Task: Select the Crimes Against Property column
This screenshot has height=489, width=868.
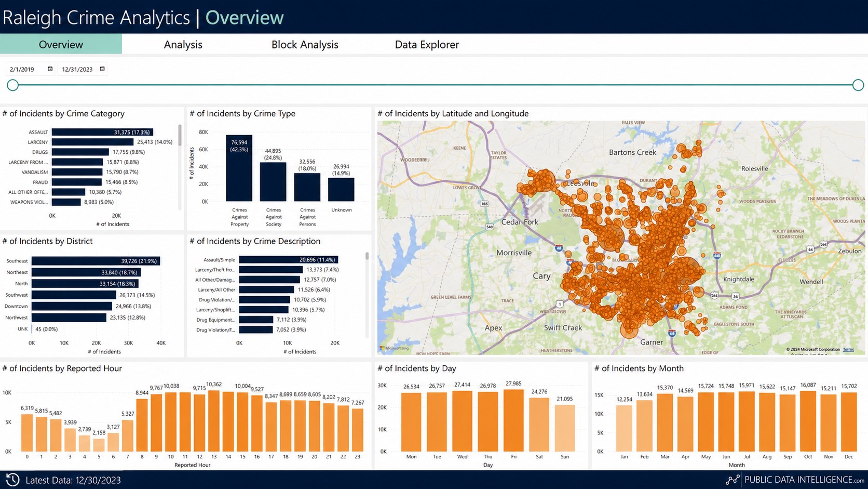Action: pos(239,168)
